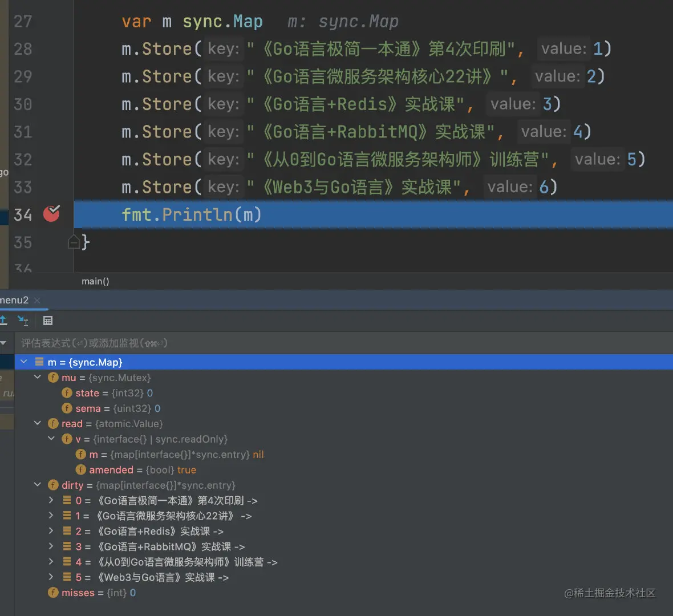Click the fmt.Println(m) code on line 34
Viewport: 673px width, 616px height.
pos(192,214)
